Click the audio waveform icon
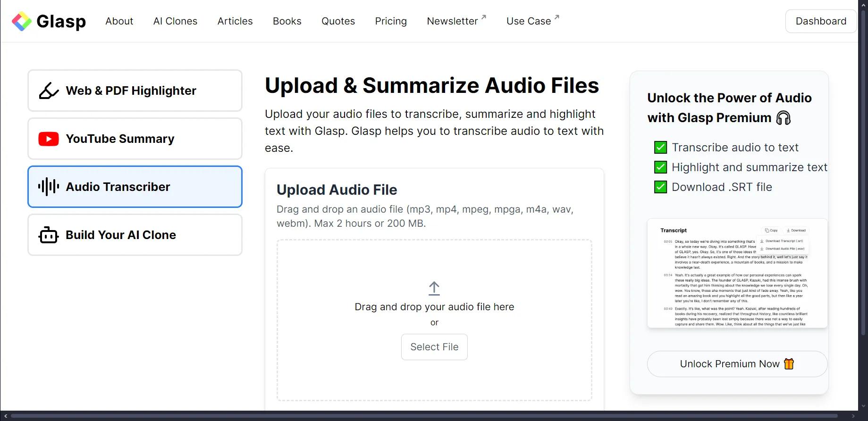 [49, 187]
